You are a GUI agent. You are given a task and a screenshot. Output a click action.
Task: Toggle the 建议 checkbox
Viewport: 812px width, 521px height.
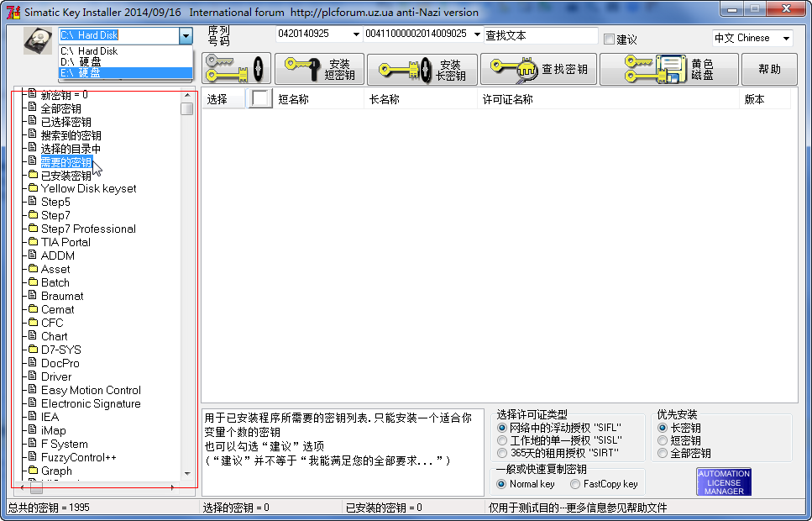pos(609,39)
